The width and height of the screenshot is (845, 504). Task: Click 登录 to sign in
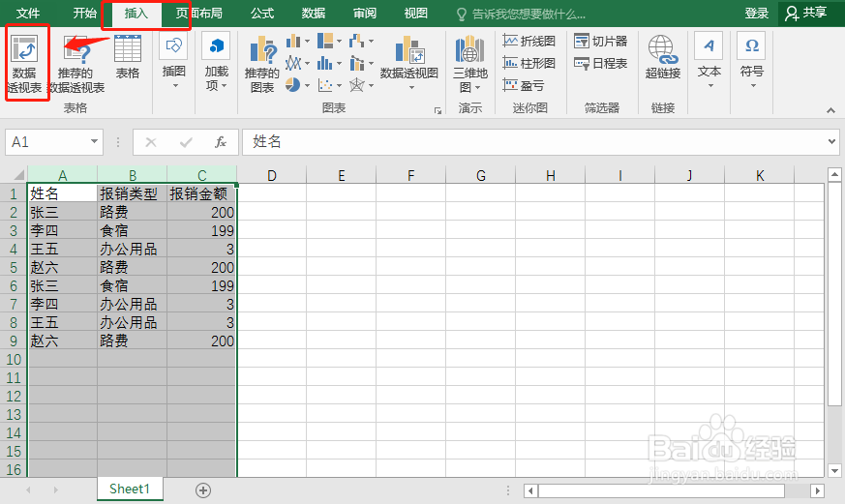pos(757,13)
